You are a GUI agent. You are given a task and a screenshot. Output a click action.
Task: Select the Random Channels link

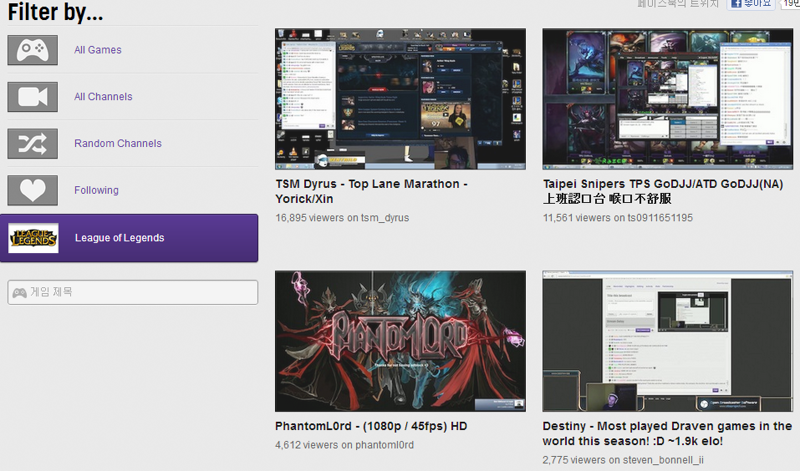118,143
